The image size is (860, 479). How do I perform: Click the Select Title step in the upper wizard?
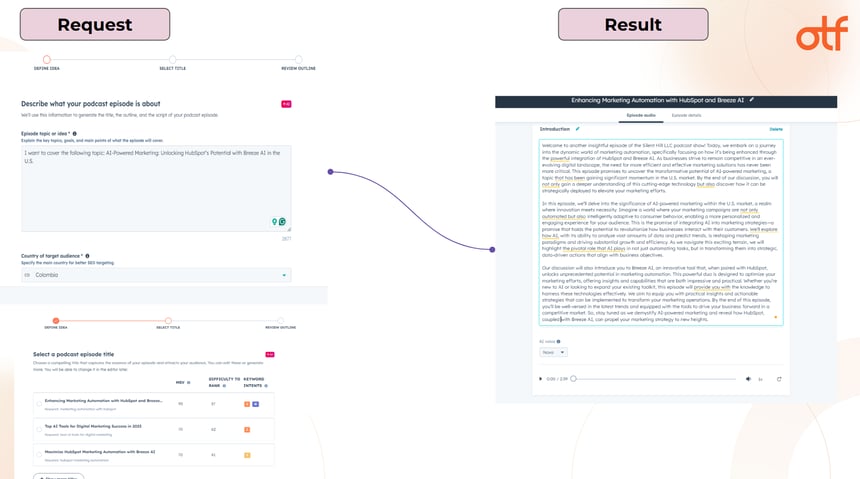[173, 59]
